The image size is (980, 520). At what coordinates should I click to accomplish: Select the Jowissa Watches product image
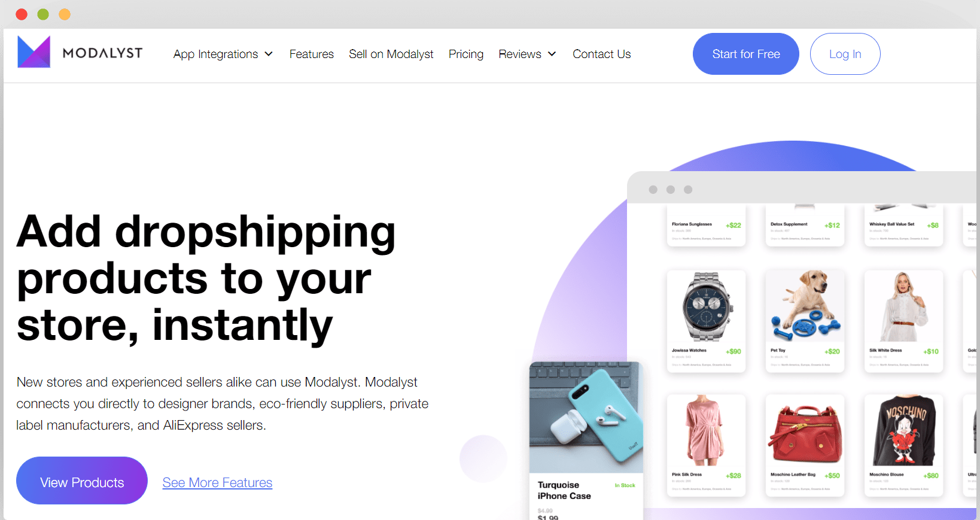pos(707,306)
